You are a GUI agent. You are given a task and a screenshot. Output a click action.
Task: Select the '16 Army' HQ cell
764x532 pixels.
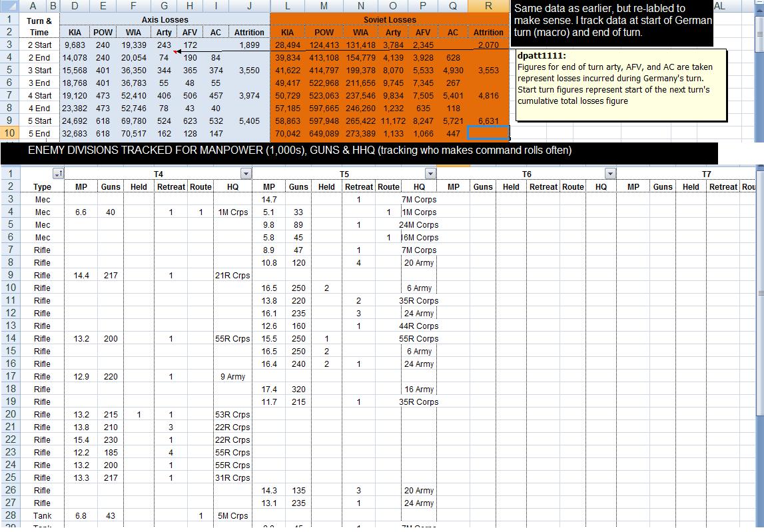419,390
